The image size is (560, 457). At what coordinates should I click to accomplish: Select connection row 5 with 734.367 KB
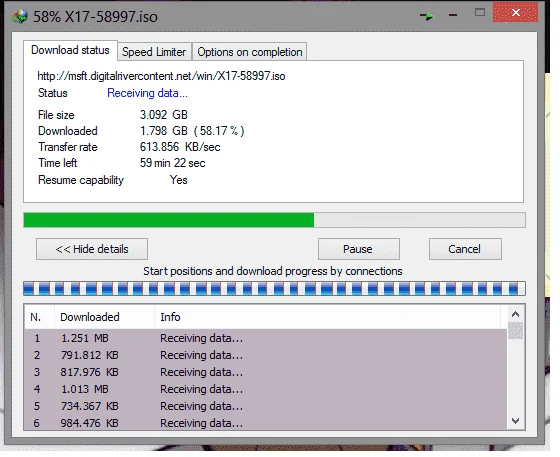(x=266, y=406)
